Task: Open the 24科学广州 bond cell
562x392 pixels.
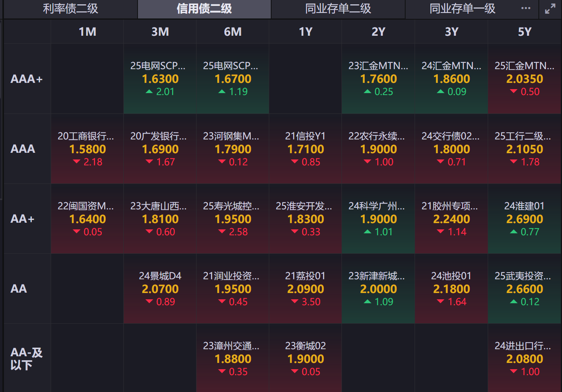Action: (378, 219)
